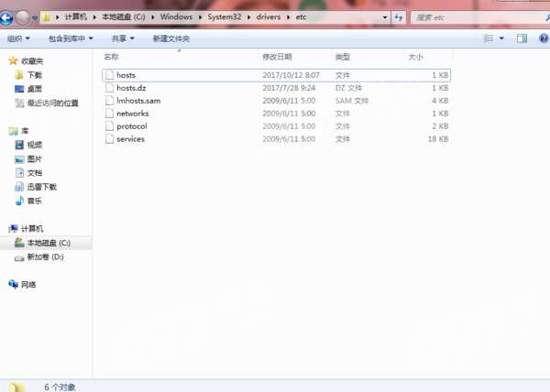550x392 pixels.
Task: Expand the arrow after Windows breadcrumb
Action: (200, 17)
